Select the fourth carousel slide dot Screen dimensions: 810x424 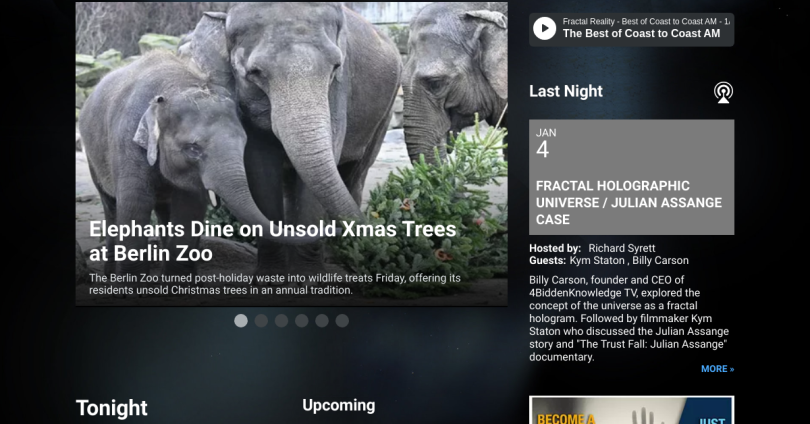(302, 321)
